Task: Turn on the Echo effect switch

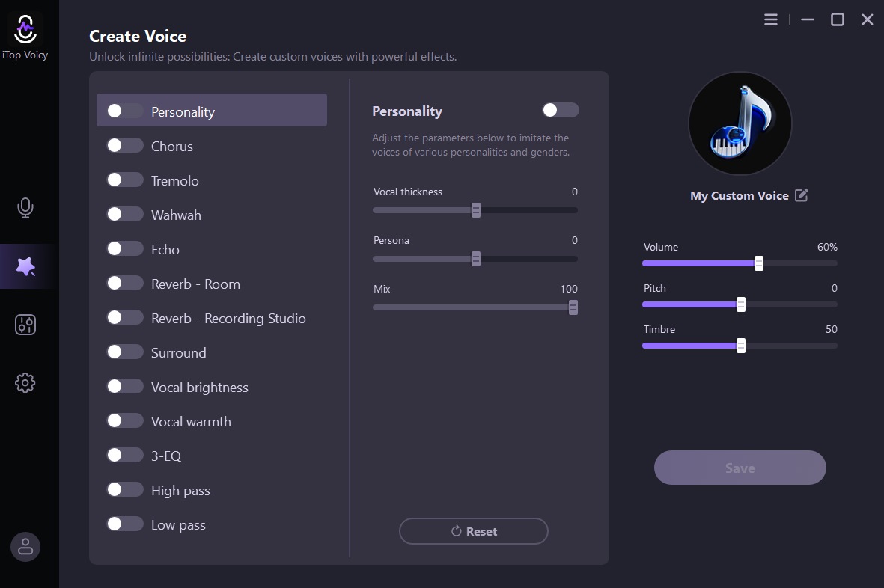Action: (125, 248)
